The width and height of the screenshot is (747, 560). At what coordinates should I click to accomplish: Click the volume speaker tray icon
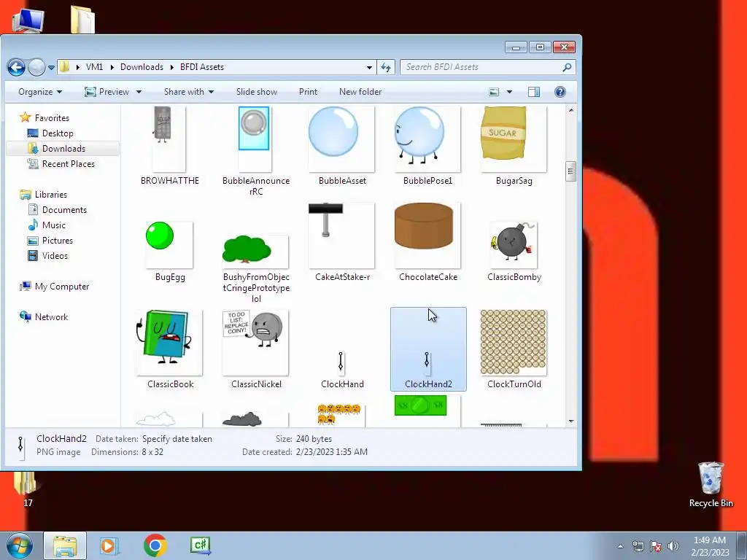point(673,546)
